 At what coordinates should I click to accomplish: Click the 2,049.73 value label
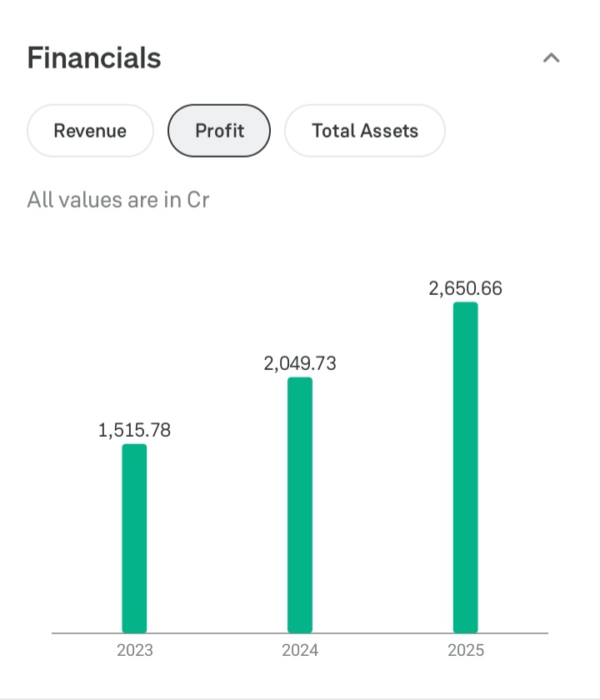tap(300, 363)
